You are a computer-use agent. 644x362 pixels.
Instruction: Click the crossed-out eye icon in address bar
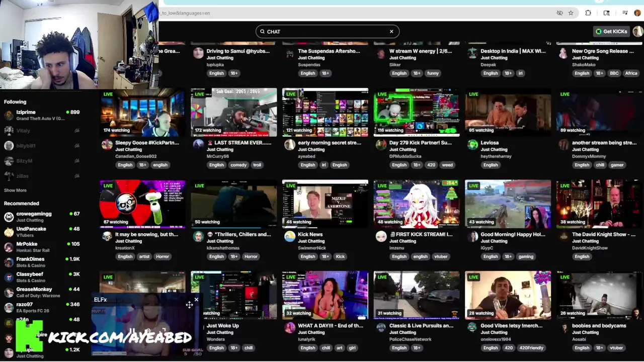(x=559, y=13)
